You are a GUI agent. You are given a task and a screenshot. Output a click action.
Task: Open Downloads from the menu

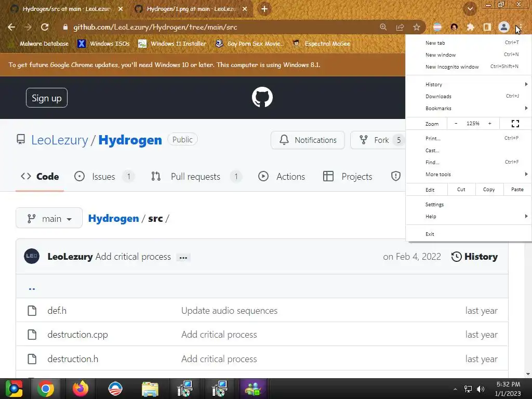469,96
